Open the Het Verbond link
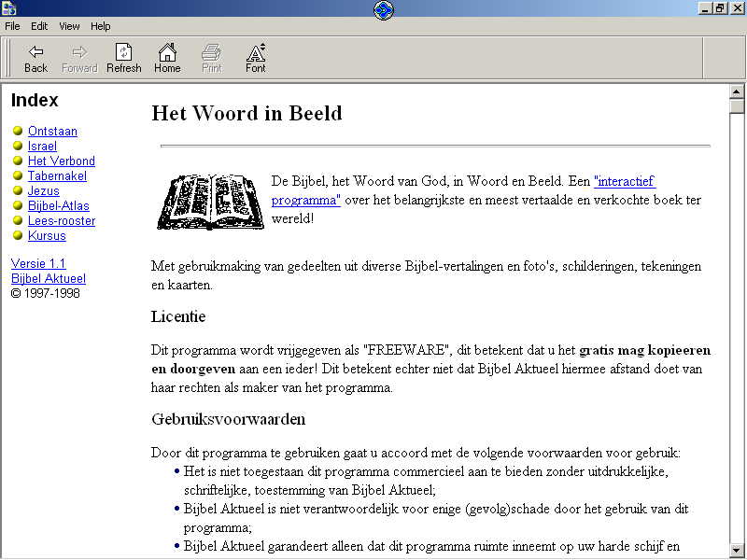Viewport: 747px width, 560px height. click(62, 161)
